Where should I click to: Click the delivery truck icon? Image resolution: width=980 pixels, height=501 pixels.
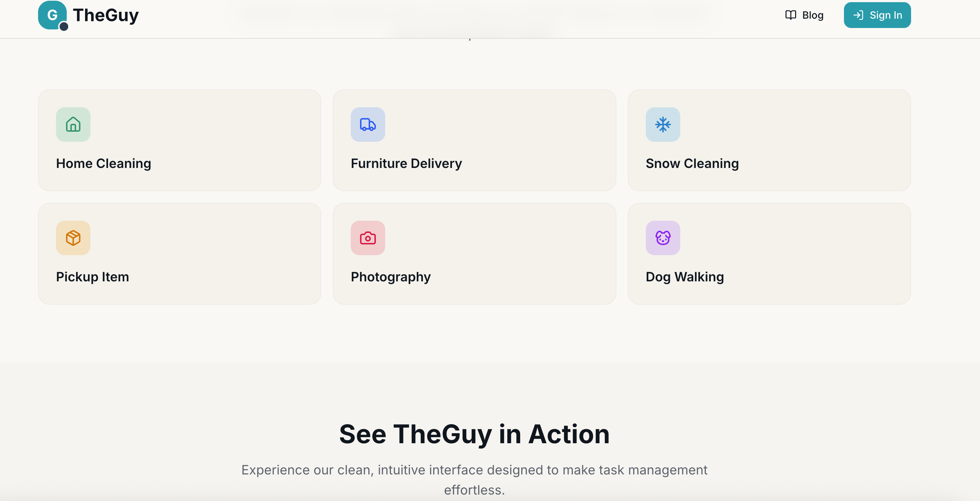(368, 125)
